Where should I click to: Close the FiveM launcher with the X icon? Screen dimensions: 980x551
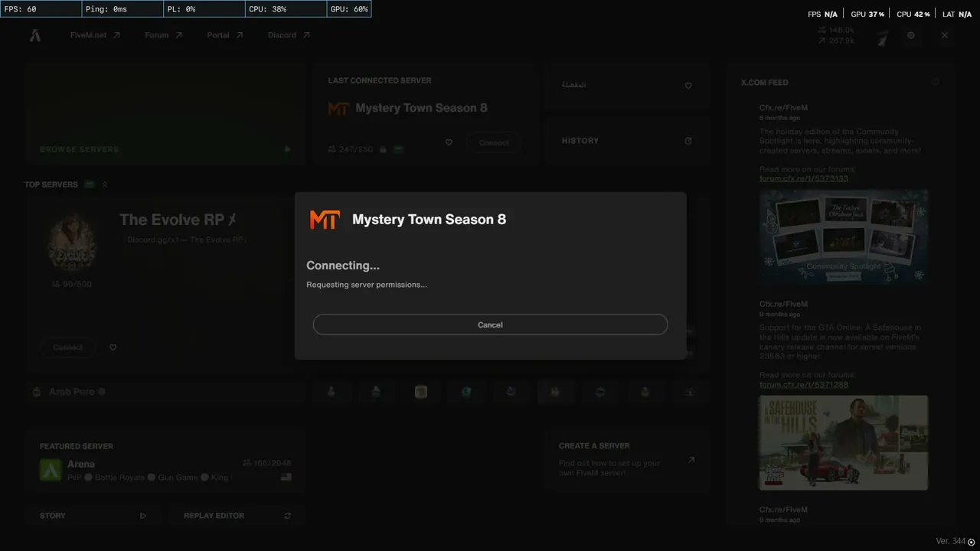[945, 35]
